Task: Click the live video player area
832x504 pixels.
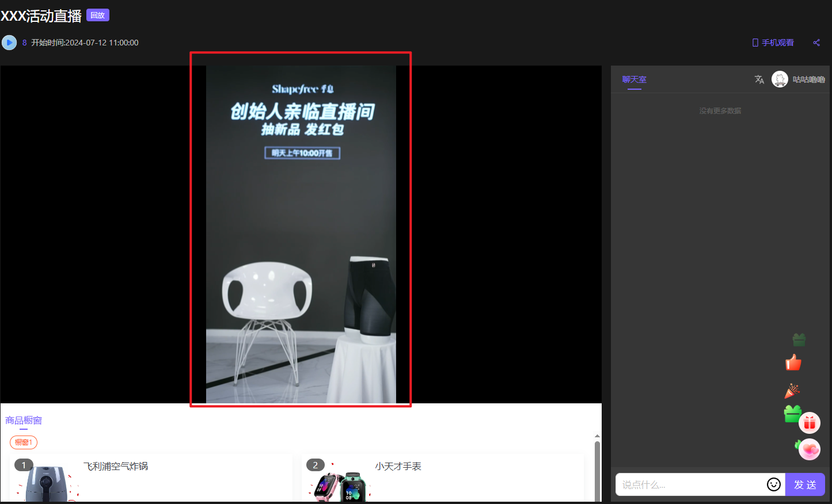Action: [x=301, y=230]
